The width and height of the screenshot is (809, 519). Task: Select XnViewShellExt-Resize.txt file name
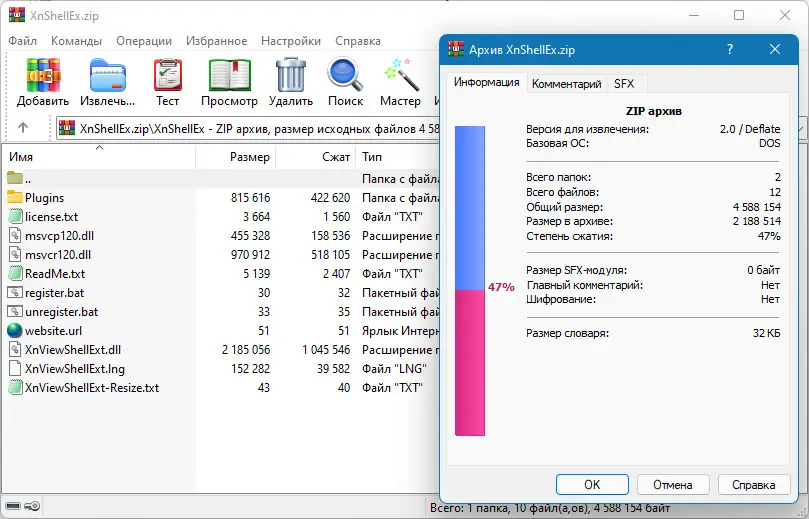point(92,388)
